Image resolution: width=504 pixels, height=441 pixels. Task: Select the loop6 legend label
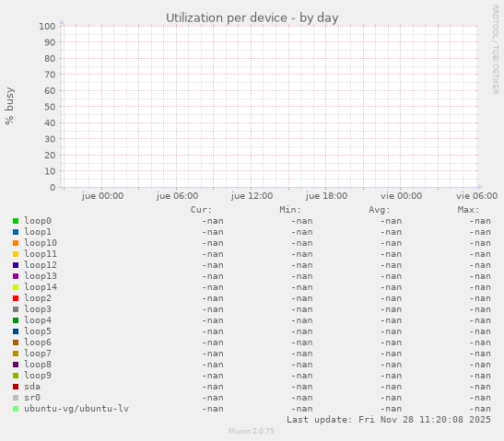(38, 342)
